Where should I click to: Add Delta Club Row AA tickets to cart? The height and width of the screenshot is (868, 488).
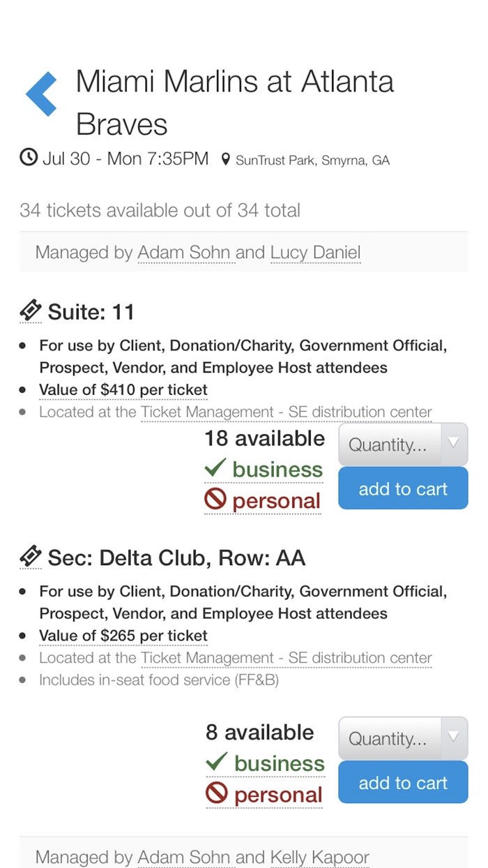[x=403, y=782]
